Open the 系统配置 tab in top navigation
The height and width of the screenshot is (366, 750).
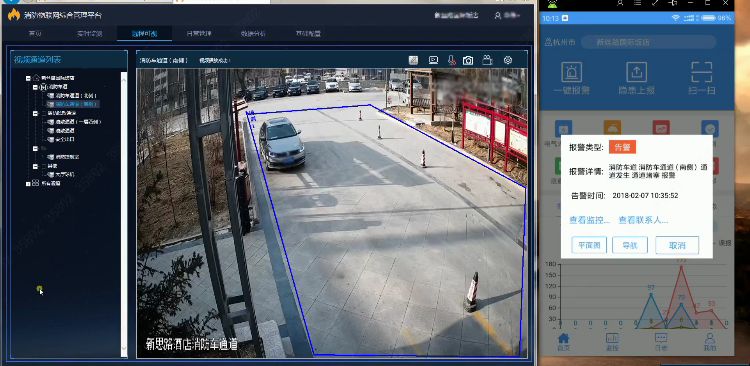tap(308, 34)
